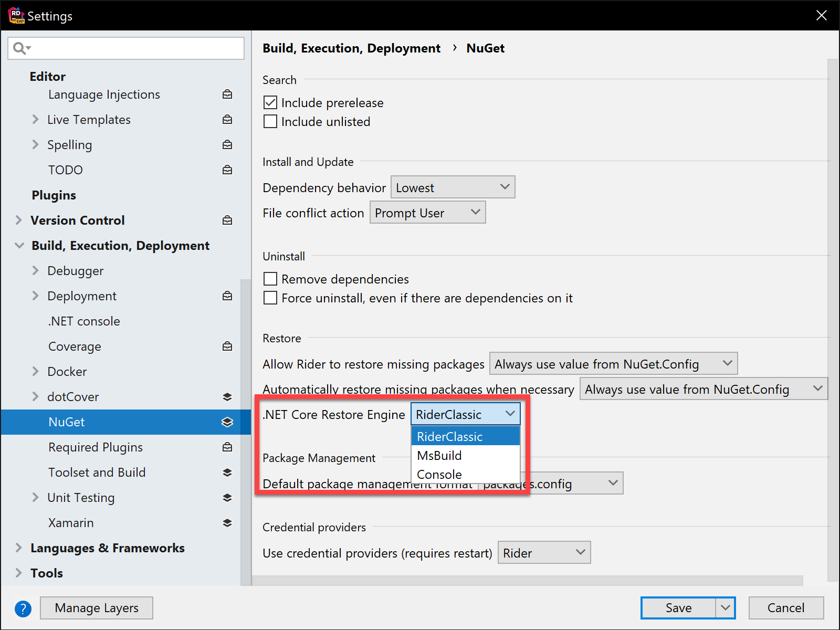
Task: Click layer icon beside Language Injections
Action: tap(227, 94)
